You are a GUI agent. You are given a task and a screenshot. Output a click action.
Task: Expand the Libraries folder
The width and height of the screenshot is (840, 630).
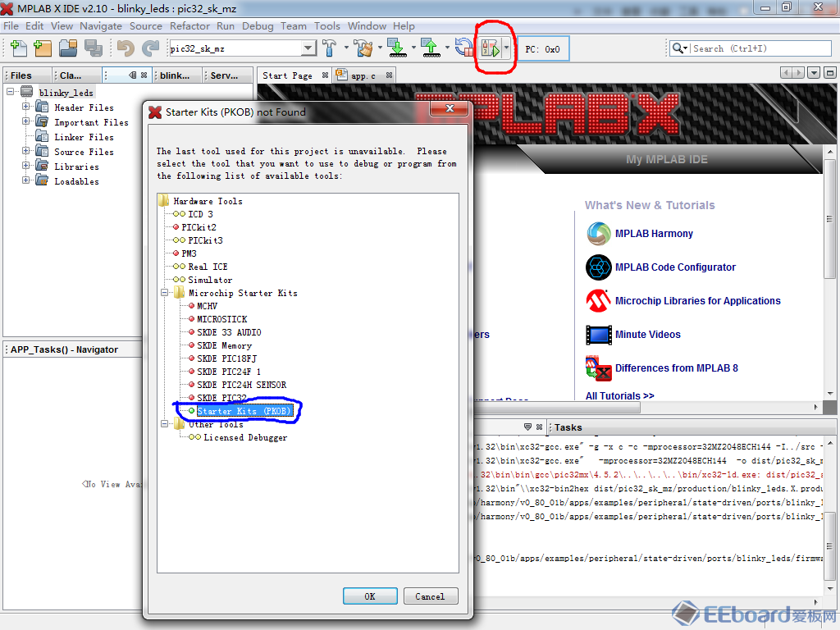(25, 166)
